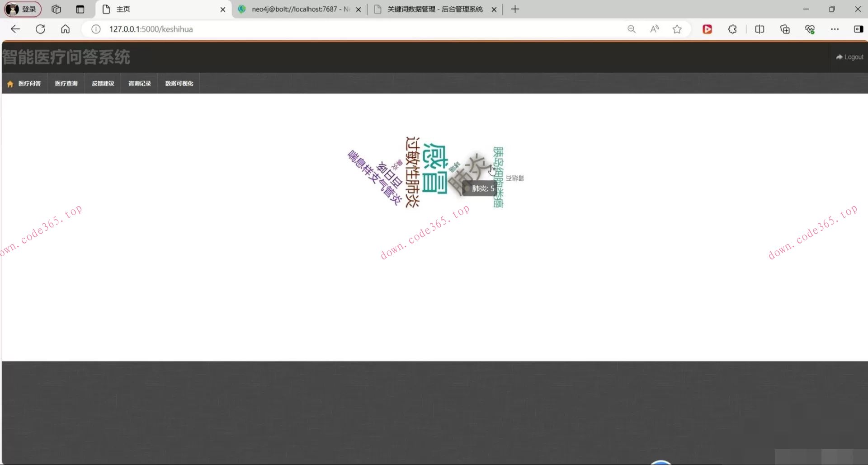This screenshot has width=868, height=465.
Task: Toggle the browser sidebar
Action: (858, 29)
